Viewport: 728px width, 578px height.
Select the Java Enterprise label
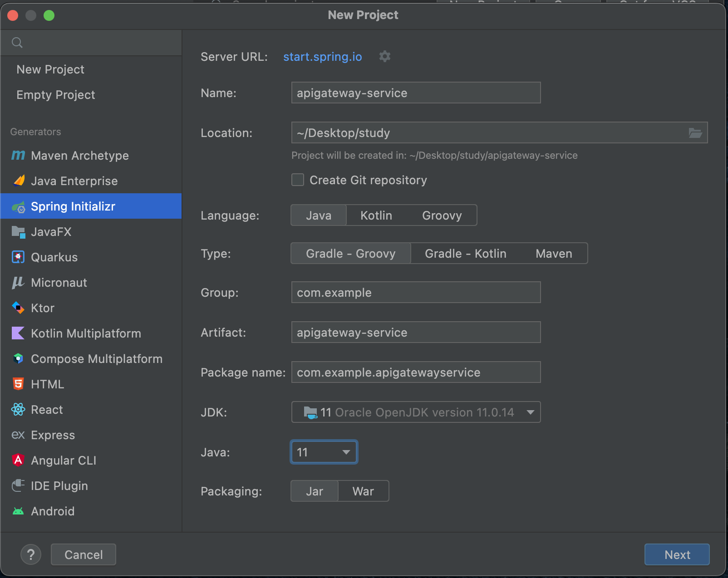click(x=74, y=181)
